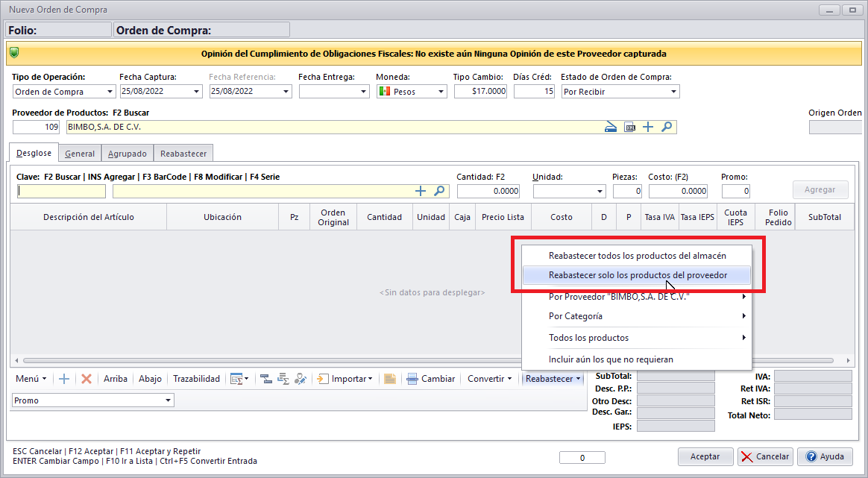Click the yellow notes icon in bottom toolbar

(389, 379)
